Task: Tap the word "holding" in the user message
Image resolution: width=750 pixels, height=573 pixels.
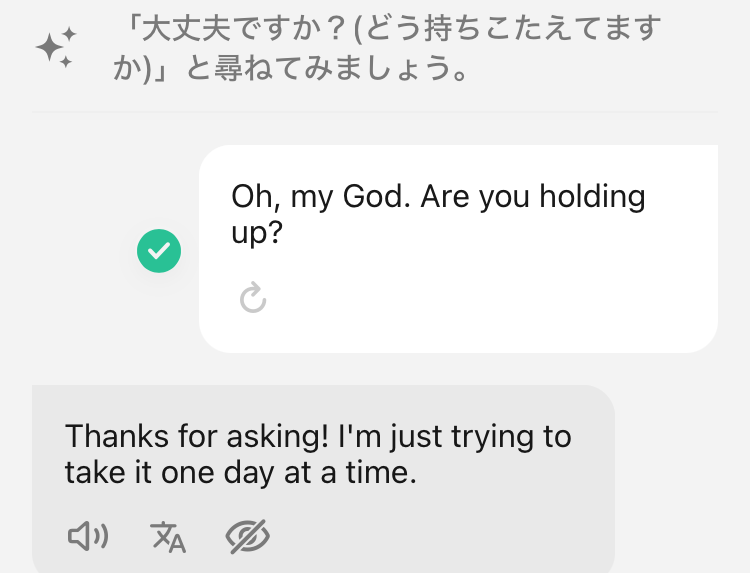Action: point(592,196)
